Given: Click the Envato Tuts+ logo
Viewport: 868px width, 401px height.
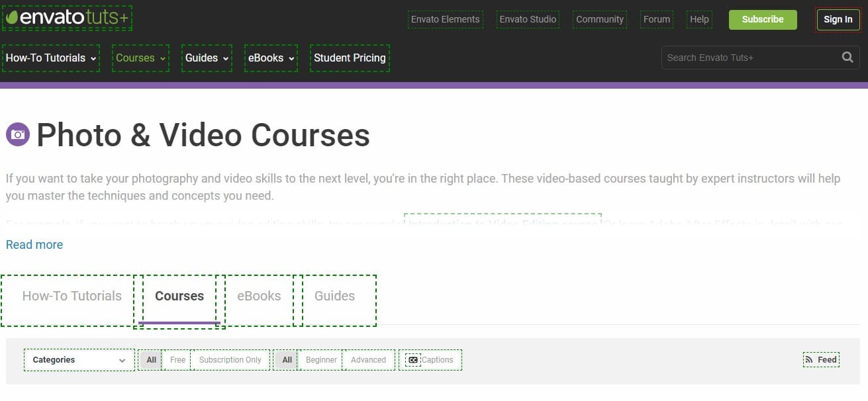Looking at the screenshot, I should [67, 19].
